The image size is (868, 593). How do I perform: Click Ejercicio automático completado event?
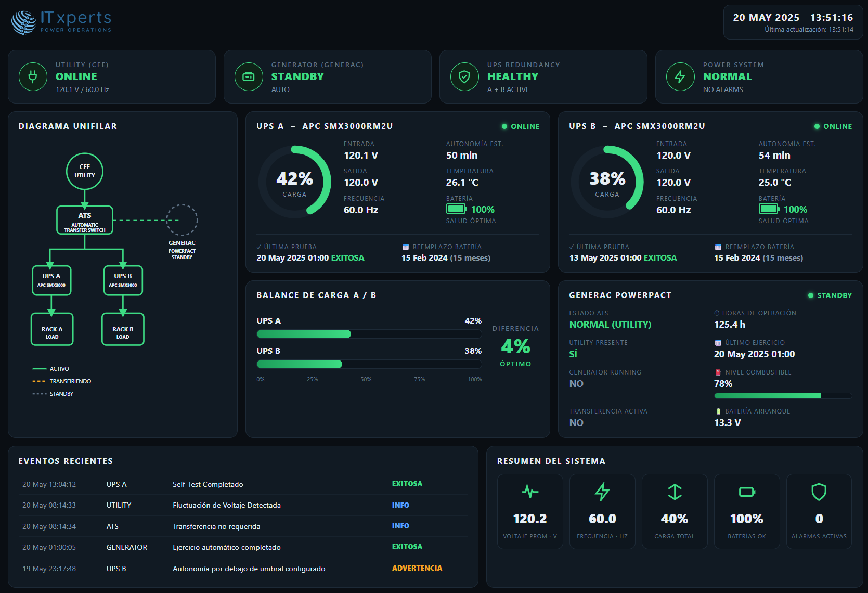pos(243,547)
